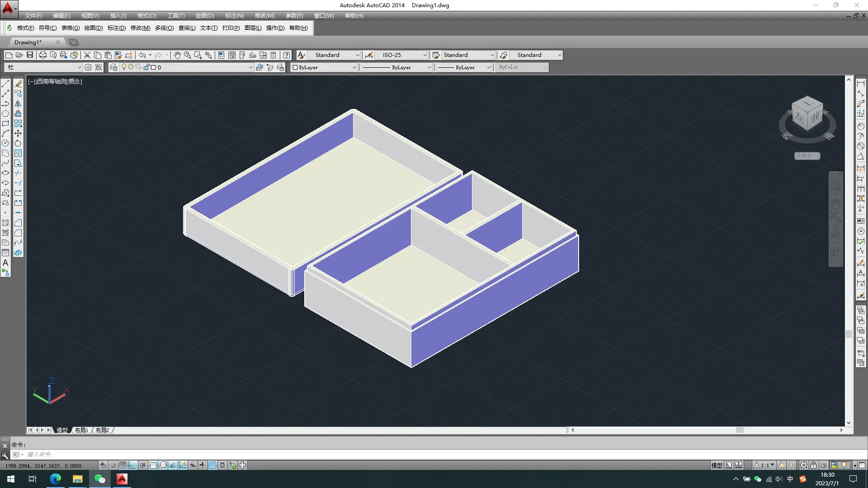Click the New drawing icon
This screenshot has height=488, width=868.
point(9,55)
